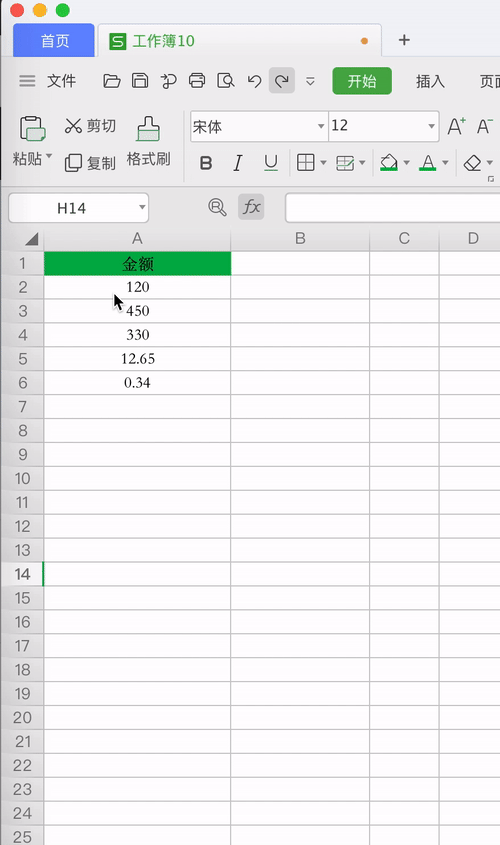Expand the font color dropdown arrow
The height and width of the screenshot is (845, 500).
pos(446,163)
